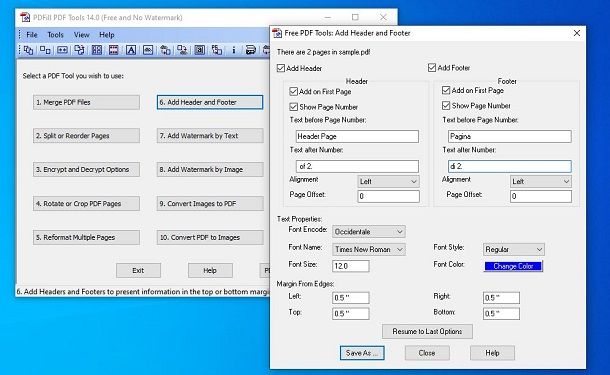The width and height of the screenshot is (610, 375).
Task: Click the Help button in the dialog
Action: pyautogui.click(x=492, y=353)
